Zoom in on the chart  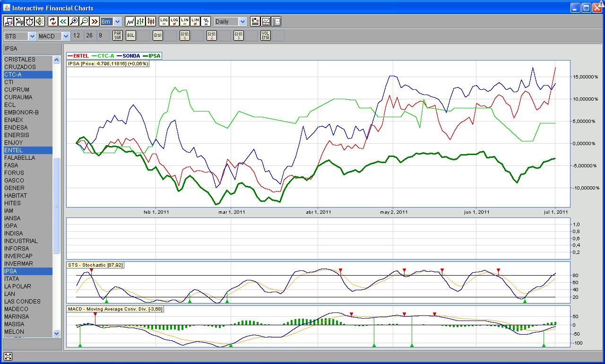(73, 21)
